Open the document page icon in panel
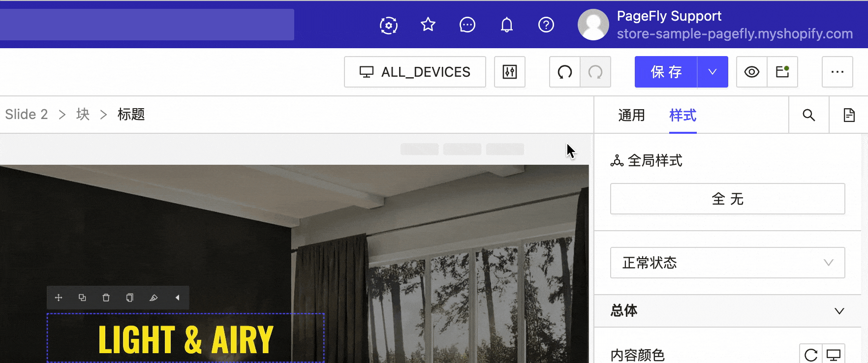The image size is (868, 363). coord(849,115)
